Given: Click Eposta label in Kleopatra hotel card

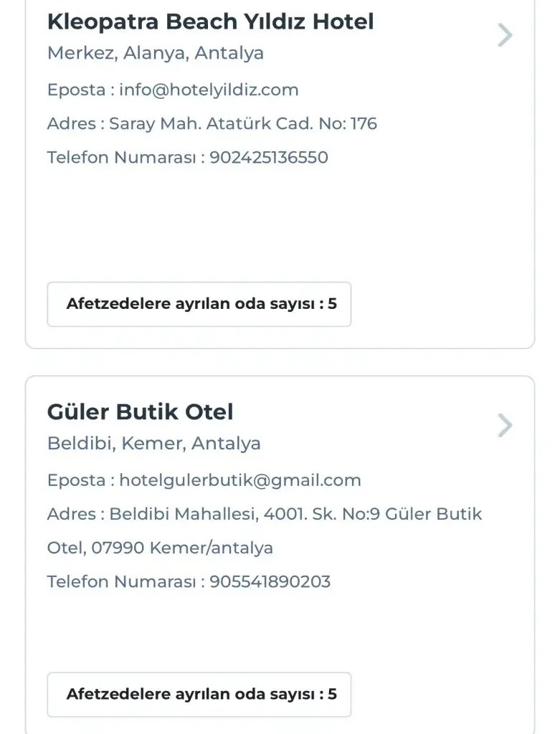Looking at the screenshot, I should point(76,90).
